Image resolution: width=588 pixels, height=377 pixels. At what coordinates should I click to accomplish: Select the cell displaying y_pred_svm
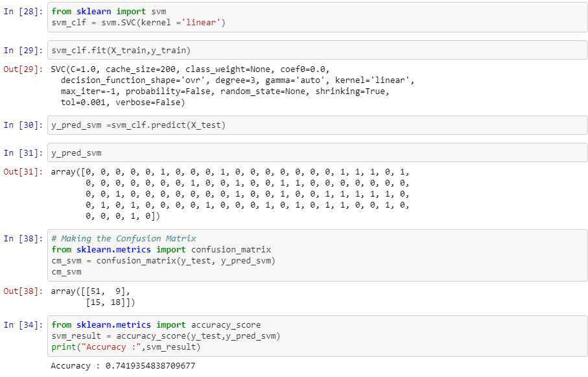(x=78, y=152)
